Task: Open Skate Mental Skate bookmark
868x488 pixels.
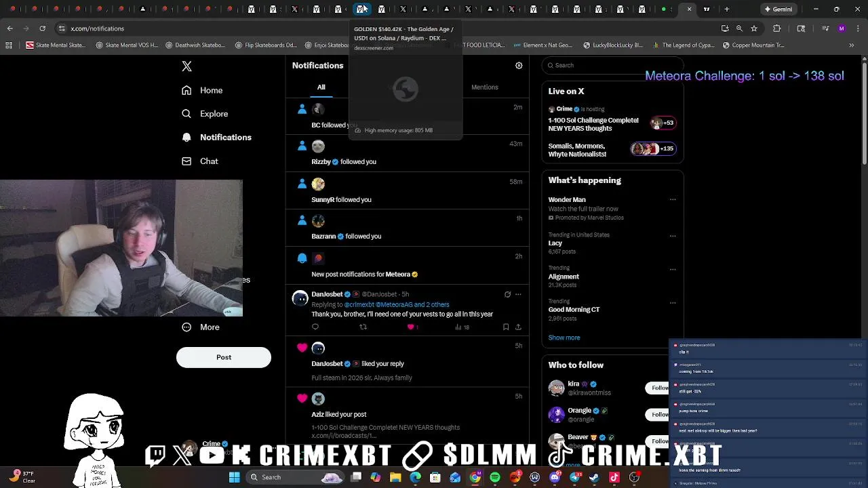Action: [56, 45]
